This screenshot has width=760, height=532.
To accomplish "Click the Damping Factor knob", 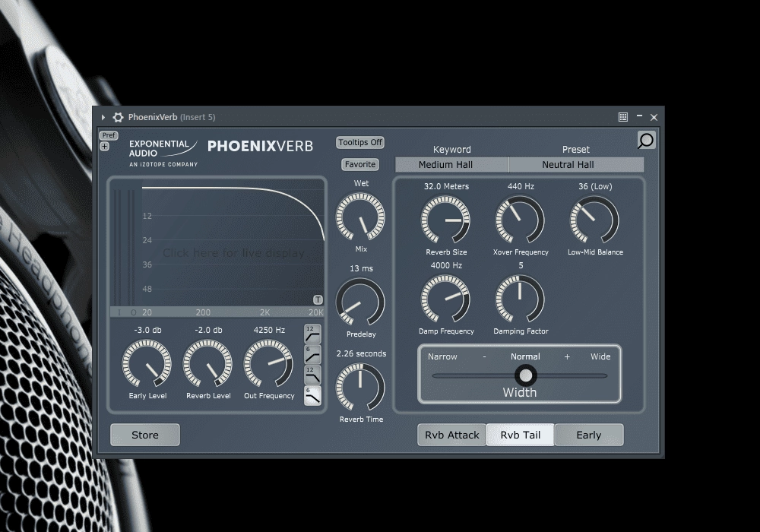I will click(x=520, y=299).
